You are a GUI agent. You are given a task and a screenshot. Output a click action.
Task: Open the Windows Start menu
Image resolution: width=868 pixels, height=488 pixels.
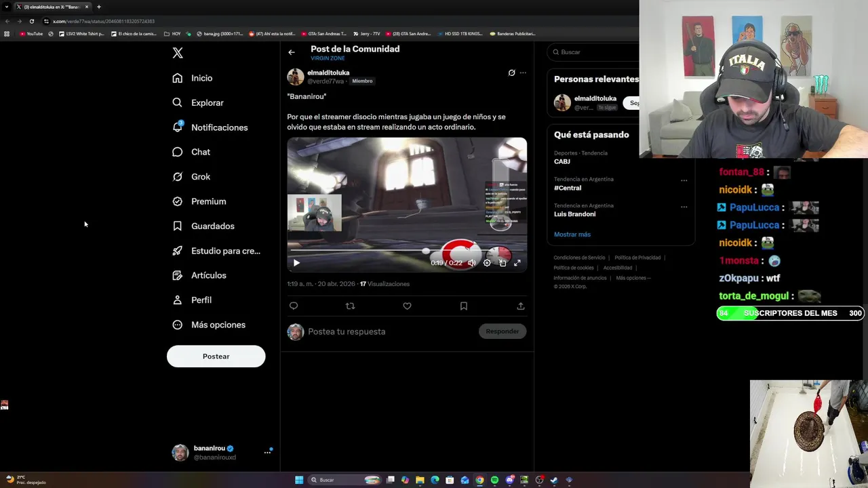click(x=299, y=480)
